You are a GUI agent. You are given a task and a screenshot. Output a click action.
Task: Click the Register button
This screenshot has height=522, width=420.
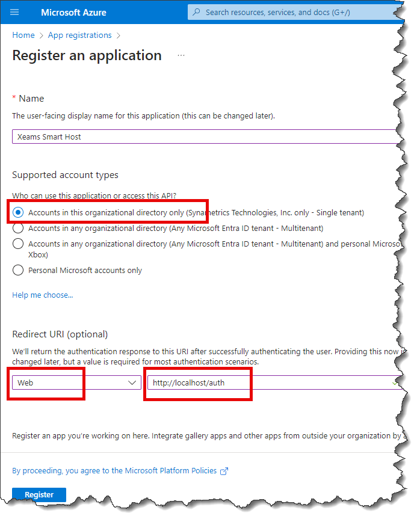pos(39,494)
